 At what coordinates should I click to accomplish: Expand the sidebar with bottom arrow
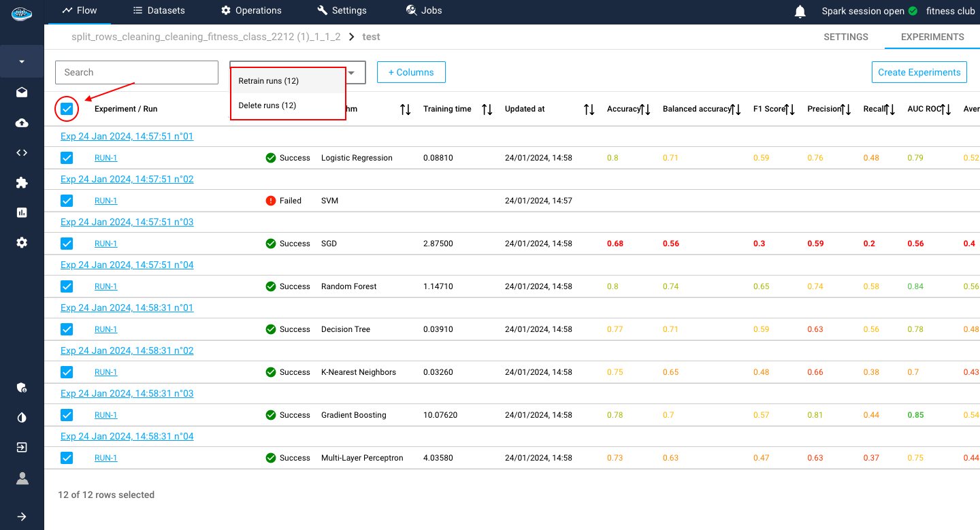(x=22, y=516)
